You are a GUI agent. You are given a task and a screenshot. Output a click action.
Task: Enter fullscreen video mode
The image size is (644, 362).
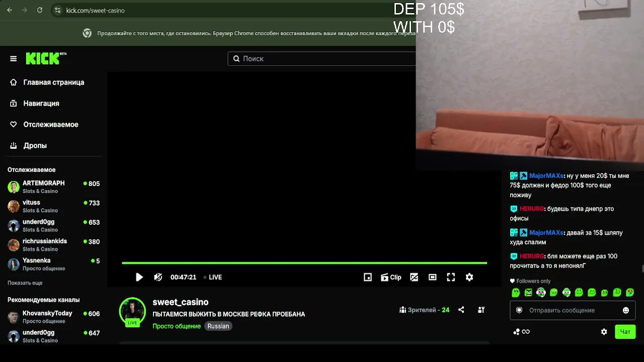coord(451,277)
